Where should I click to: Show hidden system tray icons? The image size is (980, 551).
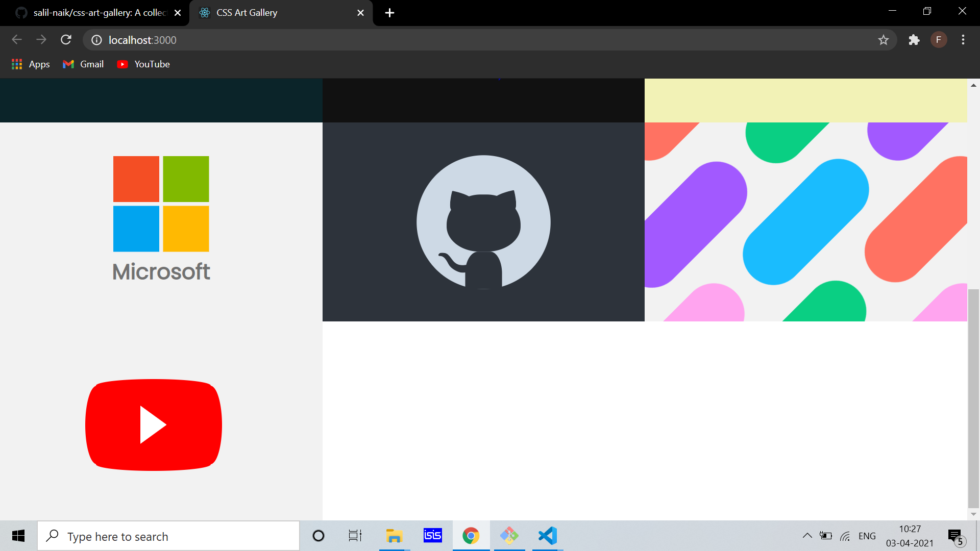(807, 536)
